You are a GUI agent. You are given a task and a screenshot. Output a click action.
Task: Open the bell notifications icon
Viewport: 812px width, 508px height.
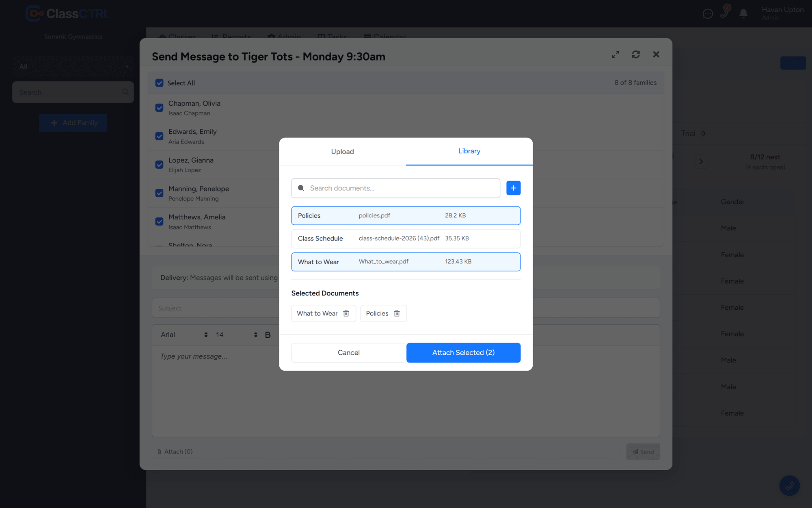[x=743, y=14]
